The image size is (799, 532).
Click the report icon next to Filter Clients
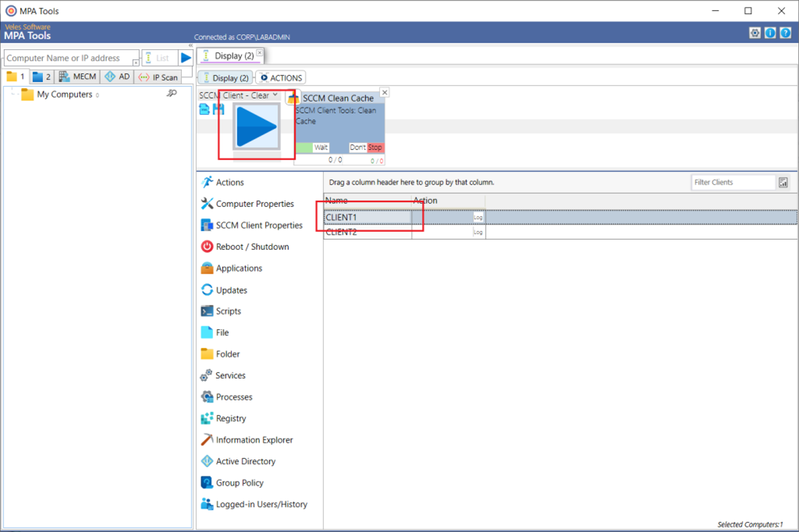(783, 183)
